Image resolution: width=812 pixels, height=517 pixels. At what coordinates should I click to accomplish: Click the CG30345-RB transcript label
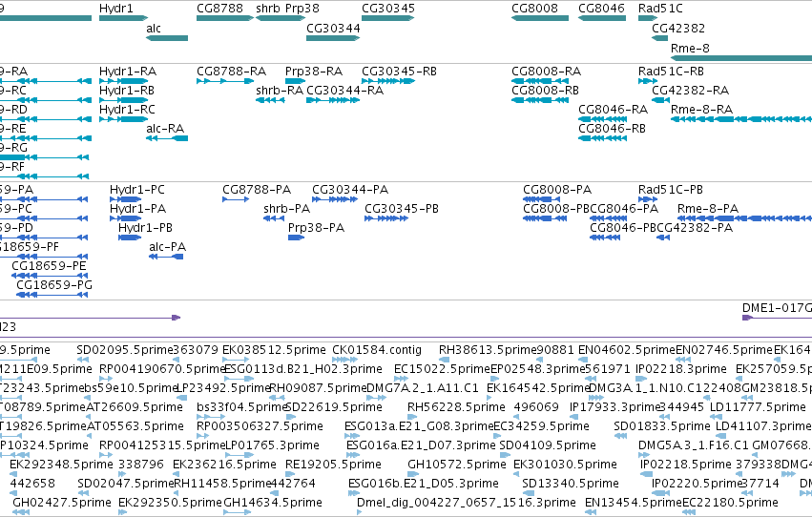pyautogui.click(x=399, y=71)
